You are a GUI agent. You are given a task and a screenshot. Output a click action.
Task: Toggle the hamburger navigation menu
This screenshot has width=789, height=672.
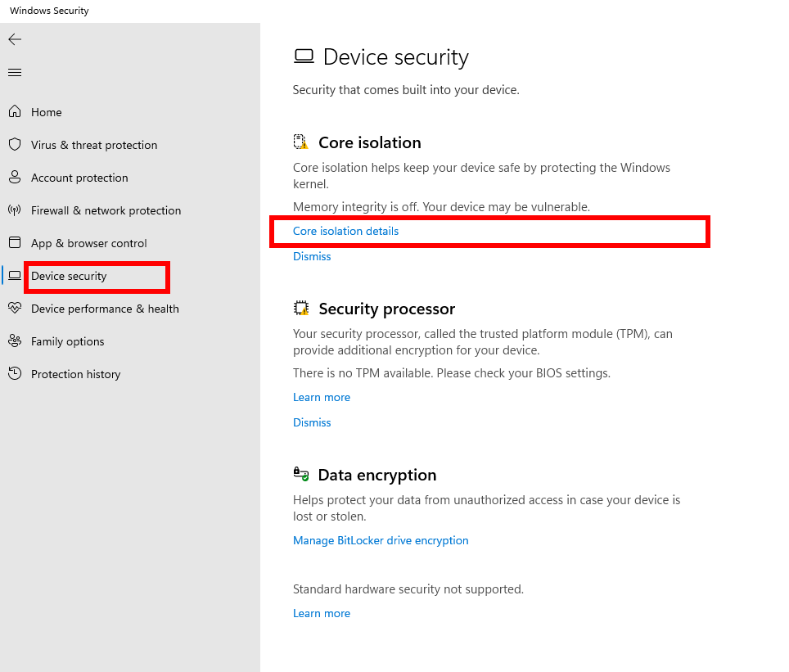tap(15, 73)
